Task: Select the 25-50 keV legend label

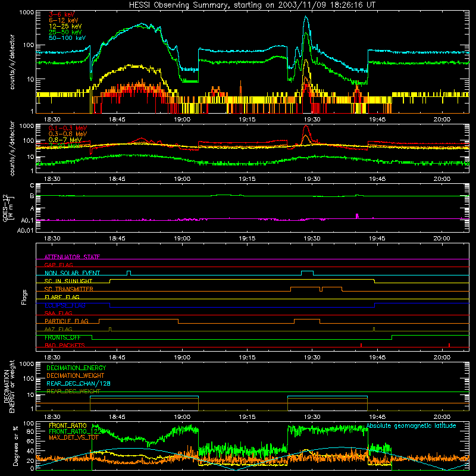Action: click(65, 32)
